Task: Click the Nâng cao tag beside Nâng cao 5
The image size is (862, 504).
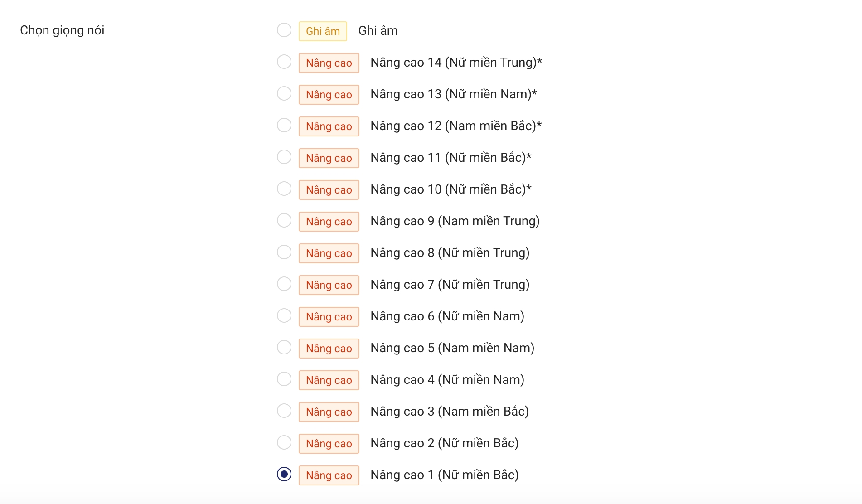Action: pyautogui.click(x=329, y=349)
